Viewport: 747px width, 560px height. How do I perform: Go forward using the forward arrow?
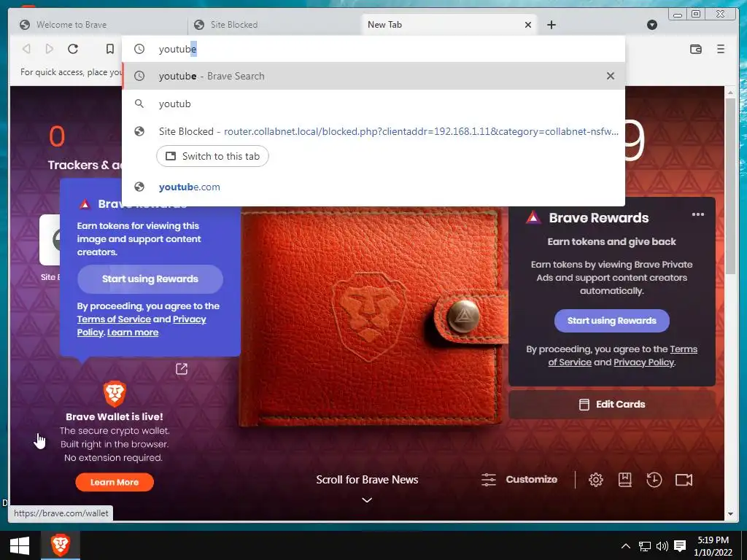[49, 49]
